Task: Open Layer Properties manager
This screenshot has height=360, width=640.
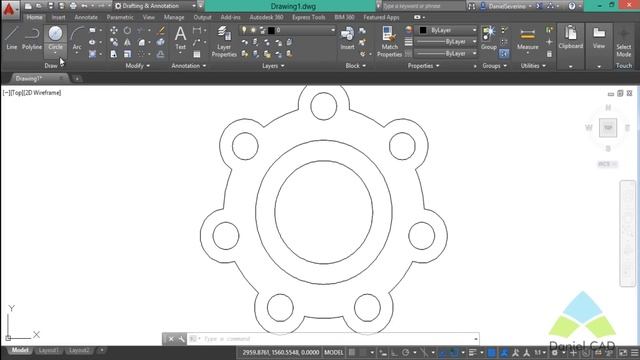Action: [x=224, y=42]
